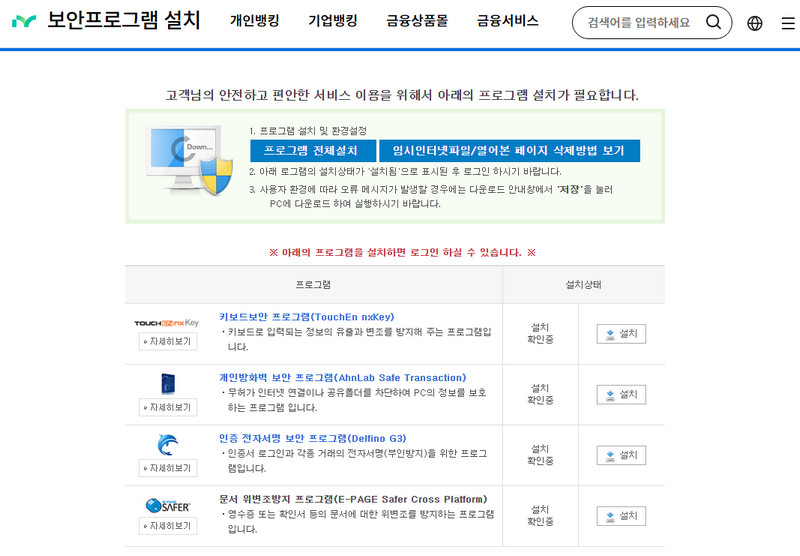The image size is (800, 556).
Task: Click the 프로그램 column header
Action: coord(313,285)
